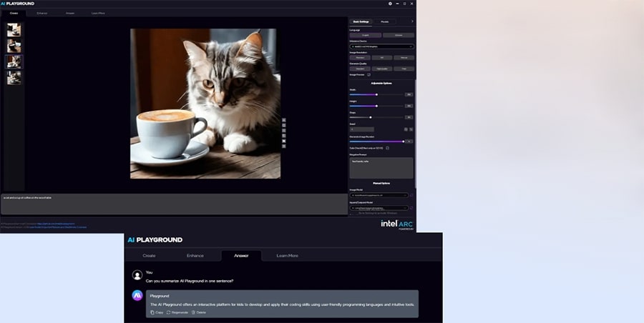644x323 pixels.
Task: Click inside the Negative Prompt text box
Action: (381, 168)
